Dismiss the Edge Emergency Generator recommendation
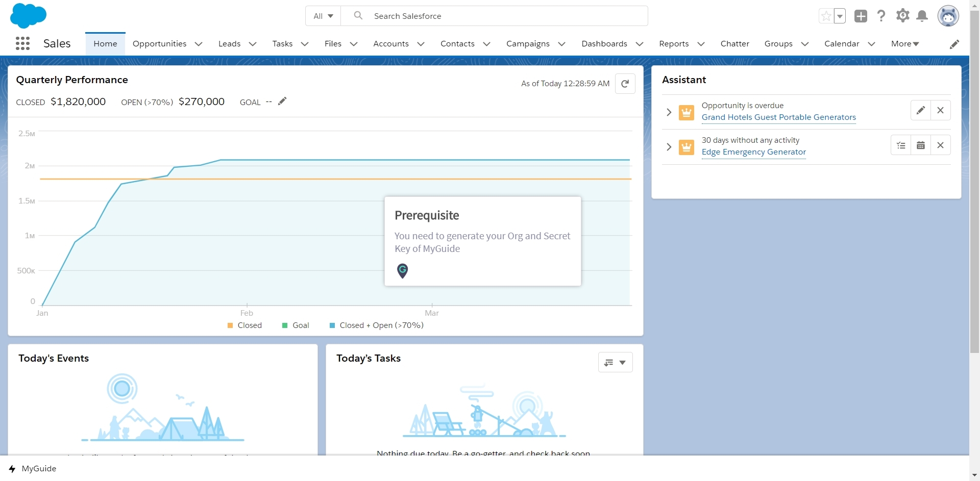Image resolution: width=980 pixels, height=481 pixels. [x=940, y=145]
